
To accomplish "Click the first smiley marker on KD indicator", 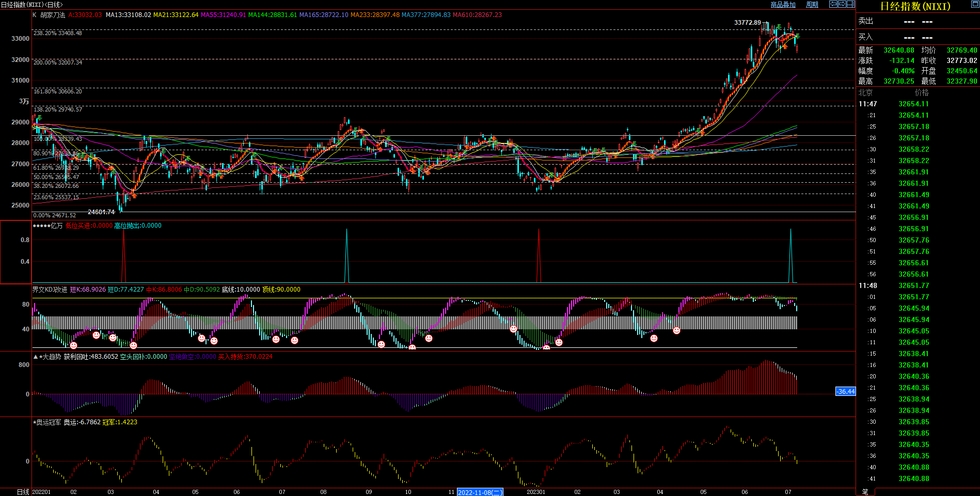I will click(x=74, y=345).
